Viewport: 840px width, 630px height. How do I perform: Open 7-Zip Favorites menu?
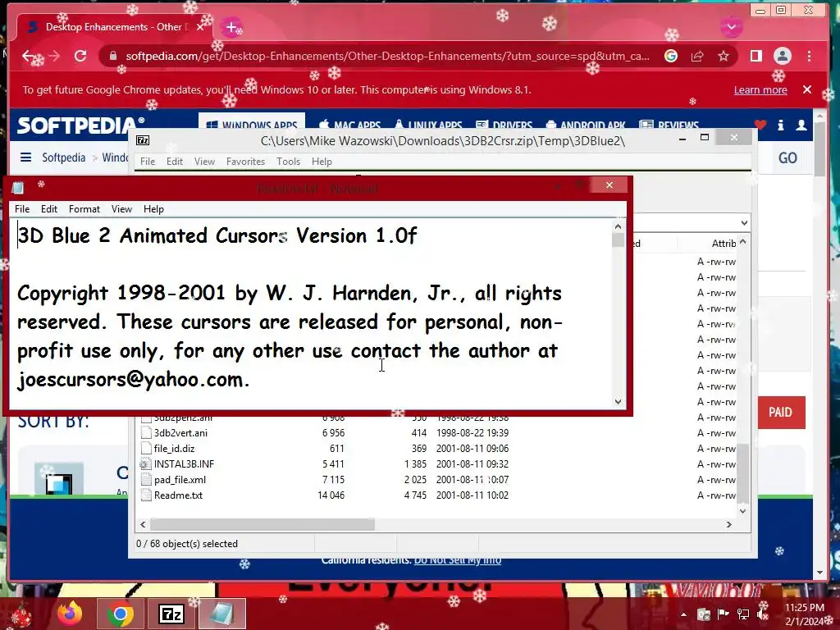(x=245, y=162)
